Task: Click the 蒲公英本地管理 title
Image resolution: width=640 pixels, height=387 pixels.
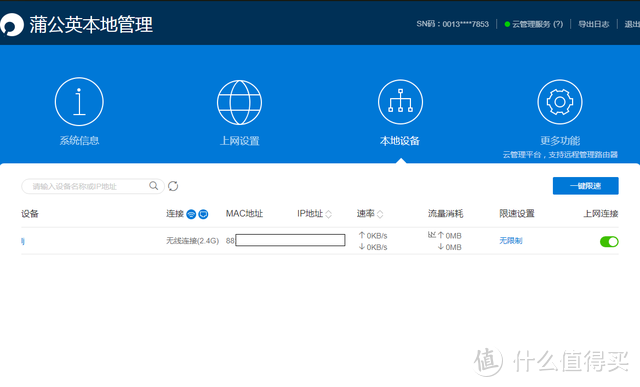Action: click(91, 25)
